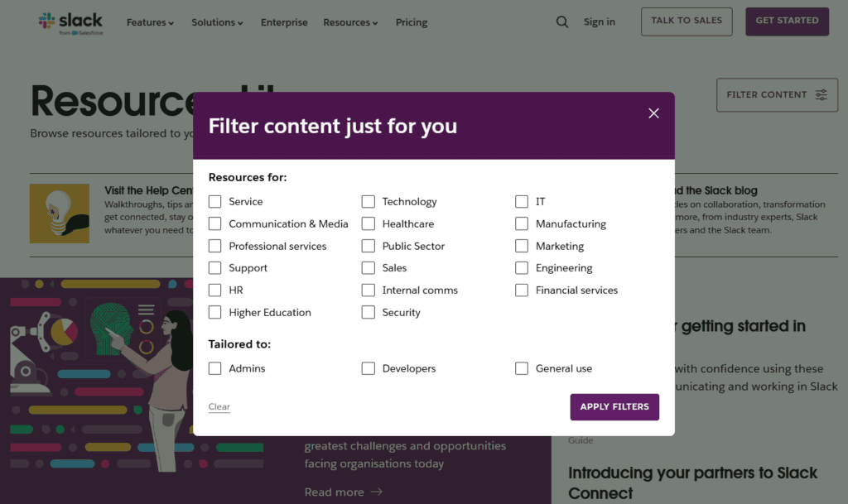Click the Sign in link
848x504 pixels.
click(600, 22)
